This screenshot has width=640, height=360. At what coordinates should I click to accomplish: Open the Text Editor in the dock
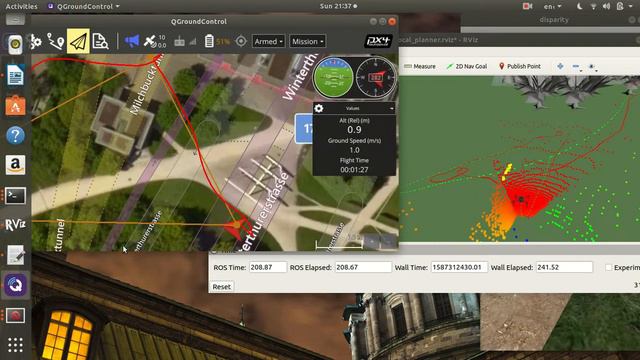point(15,255)
